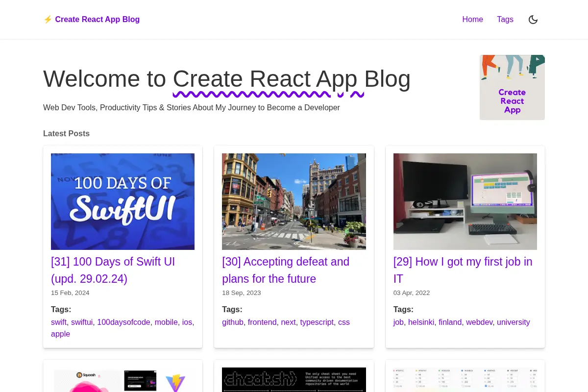Viewport: 588px width, 392px height.
Task: Click the Web Dev Tools subtitle text
Action: click(192, 107)
